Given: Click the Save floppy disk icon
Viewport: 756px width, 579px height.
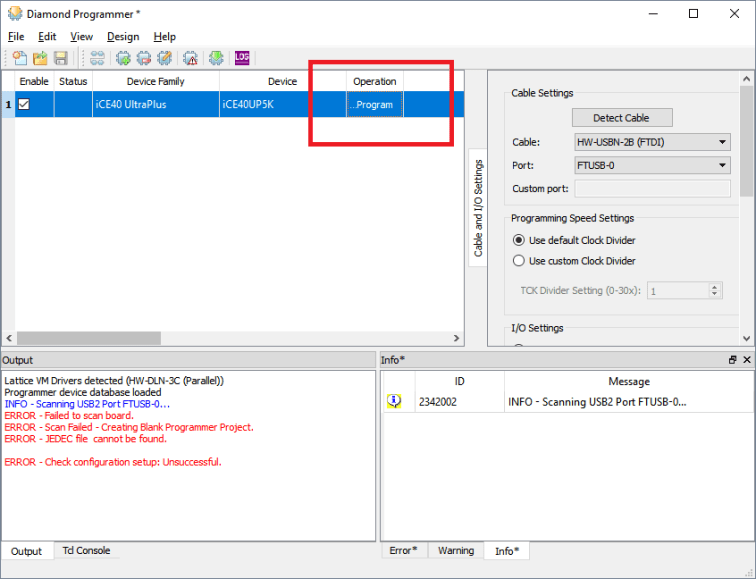Looking at the screenshot, I should click(x=61, y=58).
